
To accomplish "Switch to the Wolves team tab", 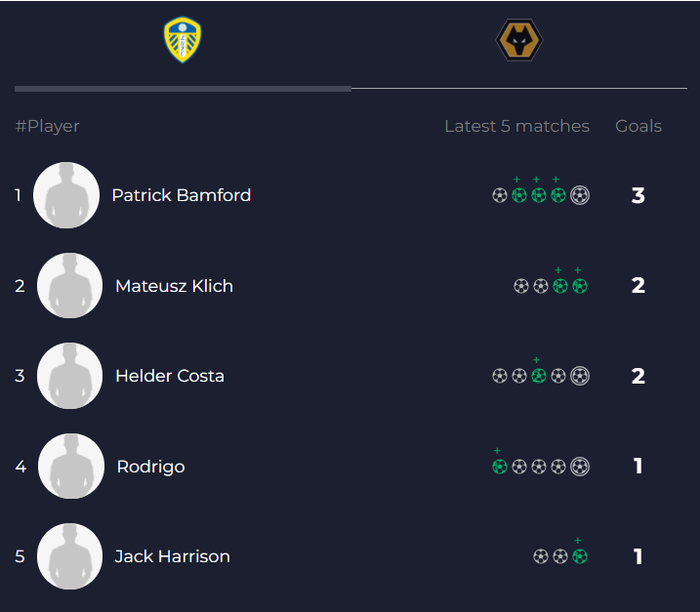I will 519,41.
